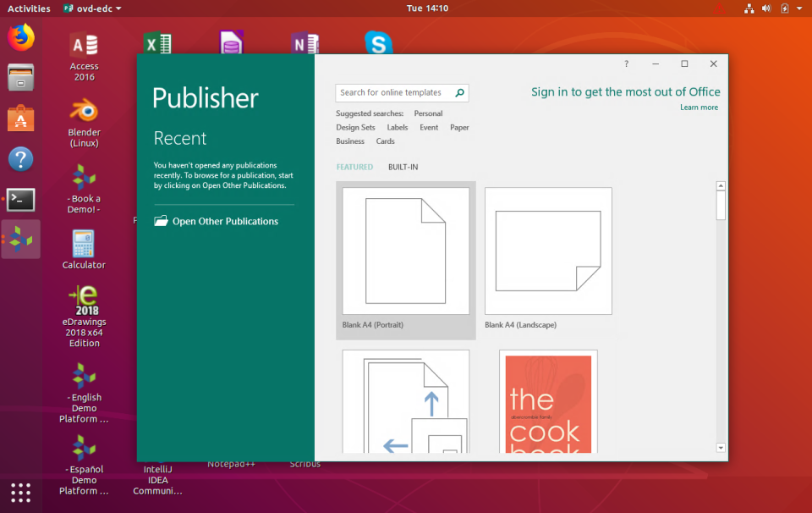The width and height of the screenshot is (812, 513).
Task: Click inside the online templates search box
Action: pos(393,92)
